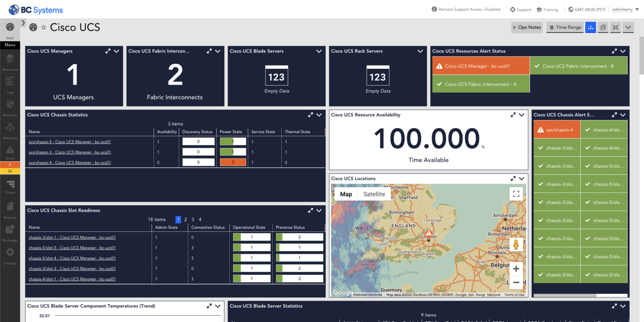Image resolution: width=644 pixels, height=322 pixels.
Task: Collapse the Cisco UCS Managers widget via its chevron
Action: pos(117,51)
